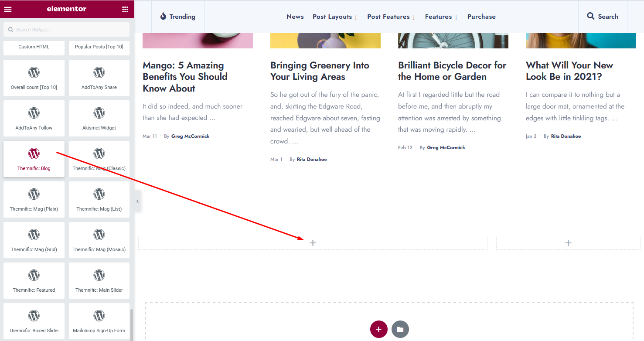The height and width of the screenshot is (341, 644).
Task: Open the Purchase menu item
Action: click(x=481, y=17)
